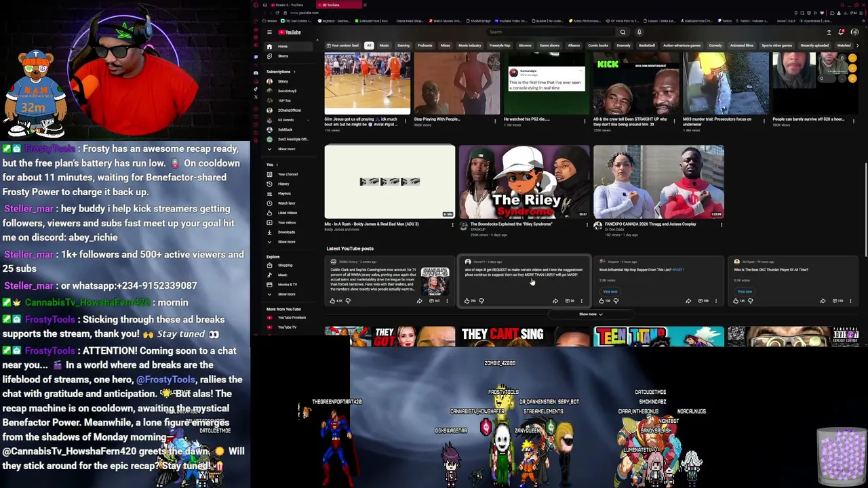Dislike the 'alot of days' REQUEST post

pos(481,300)
